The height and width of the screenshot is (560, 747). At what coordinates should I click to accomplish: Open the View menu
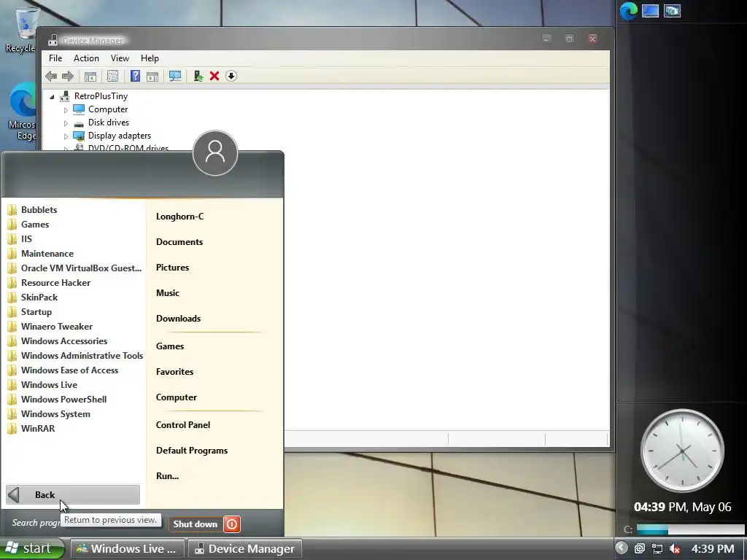coord(120,58)
